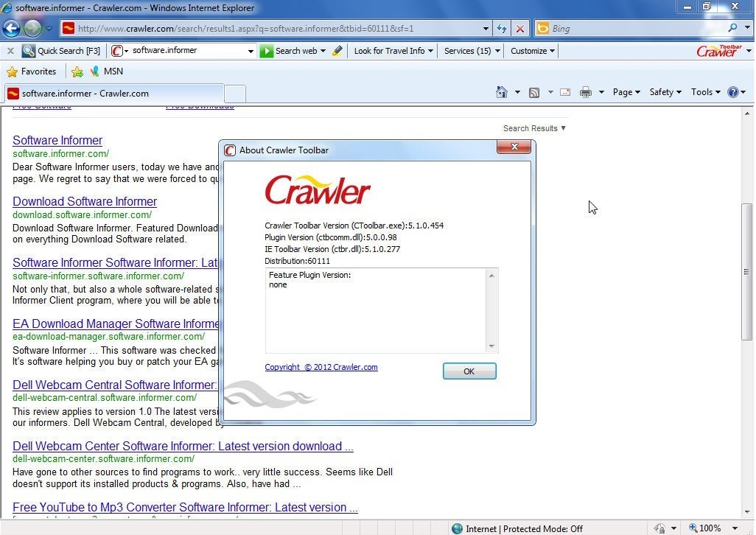Open the Safety menu

coord(665,92)
